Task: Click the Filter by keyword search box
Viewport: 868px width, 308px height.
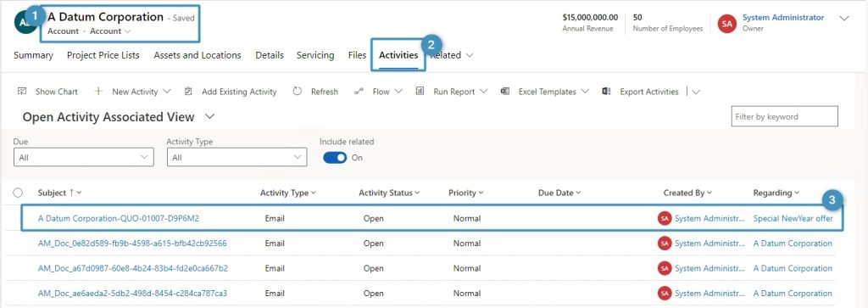Action: pyautogui.click(x=784, y=116)
